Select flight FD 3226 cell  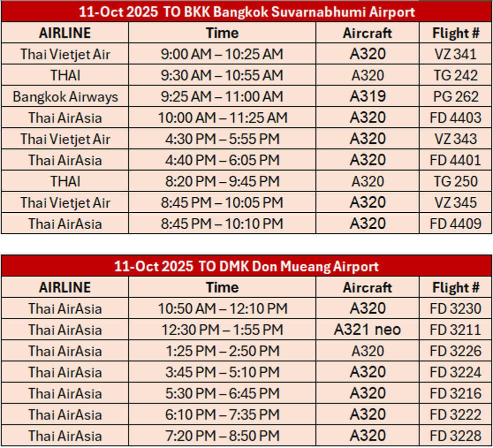455,351
